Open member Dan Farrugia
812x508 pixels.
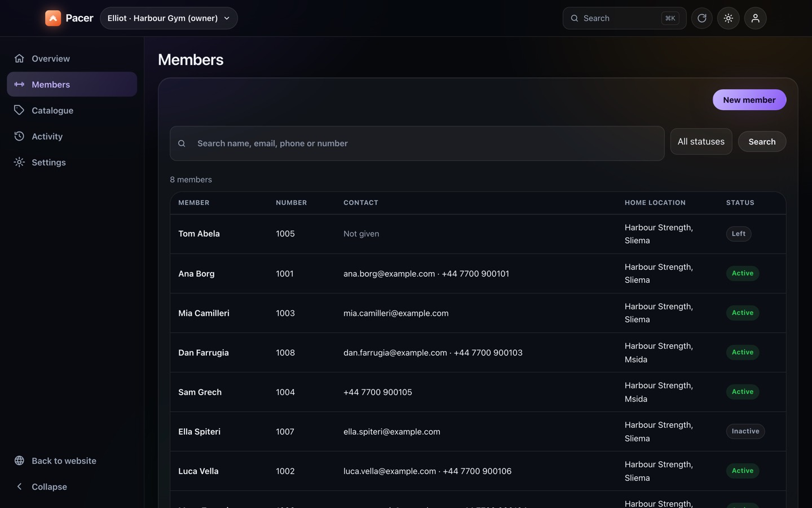click(204, 353)
